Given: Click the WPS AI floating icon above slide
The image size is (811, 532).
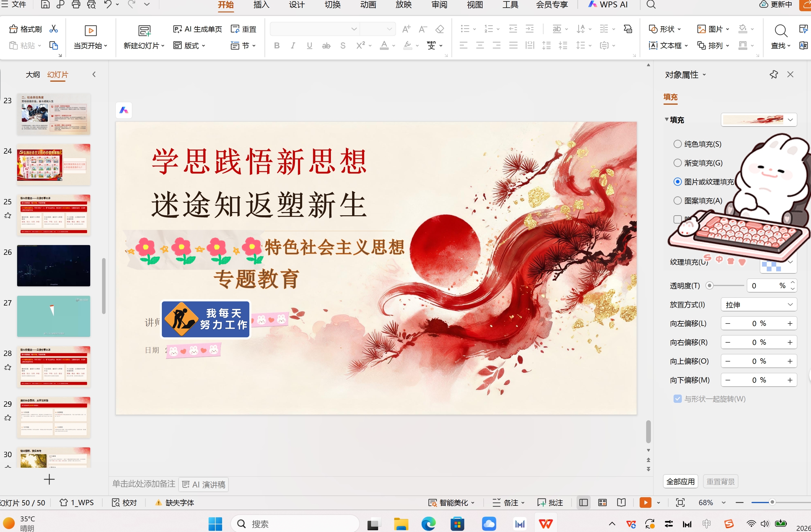Looking at the screenshot, I should 124,110.
